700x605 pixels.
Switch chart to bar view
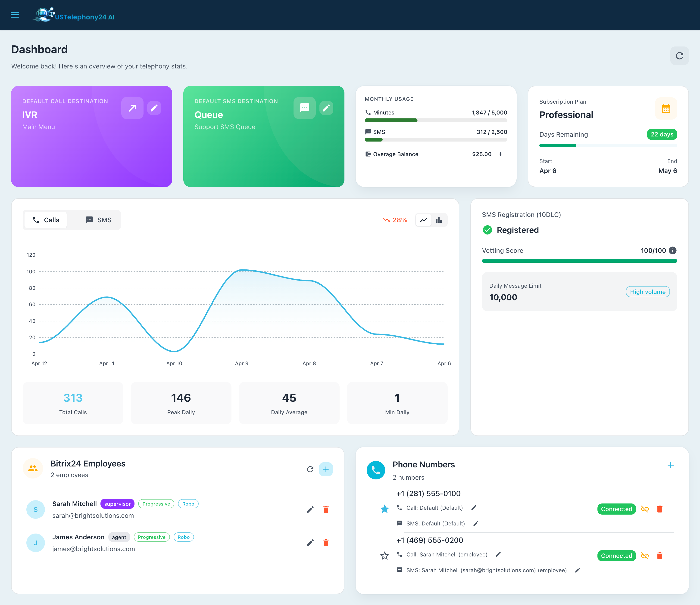pyautogui.click(x=438, y=220)
